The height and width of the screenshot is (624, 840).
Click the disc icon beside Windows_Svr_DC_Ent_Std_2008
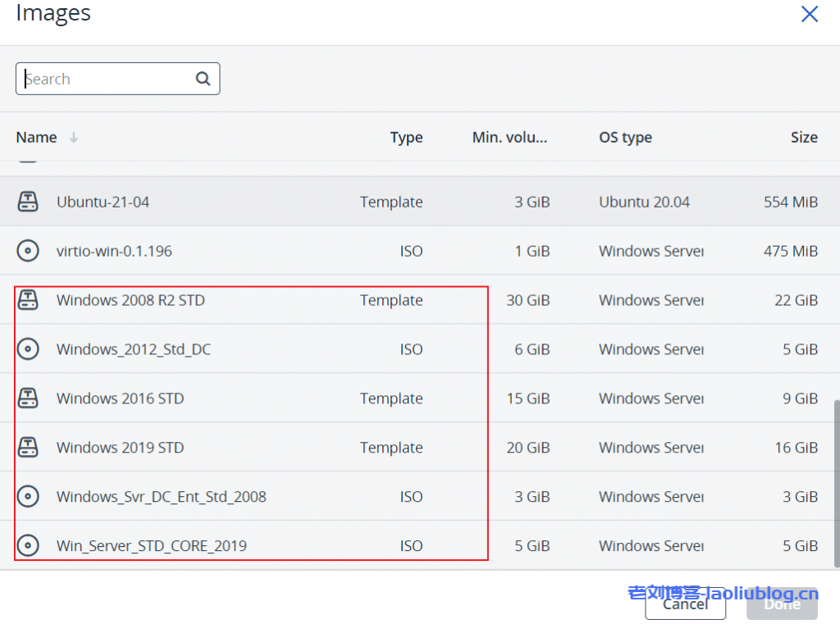tap(28, 497)
